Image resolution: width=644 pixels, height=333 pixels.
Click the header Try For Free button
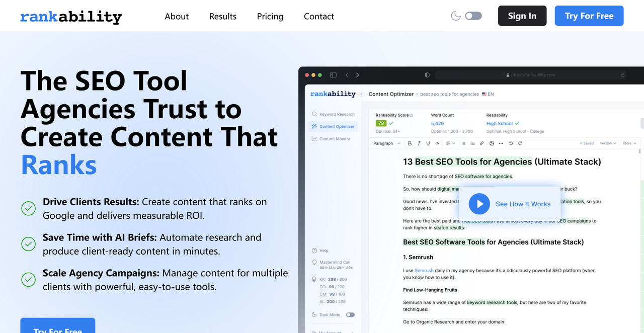[x=589, y=16]
